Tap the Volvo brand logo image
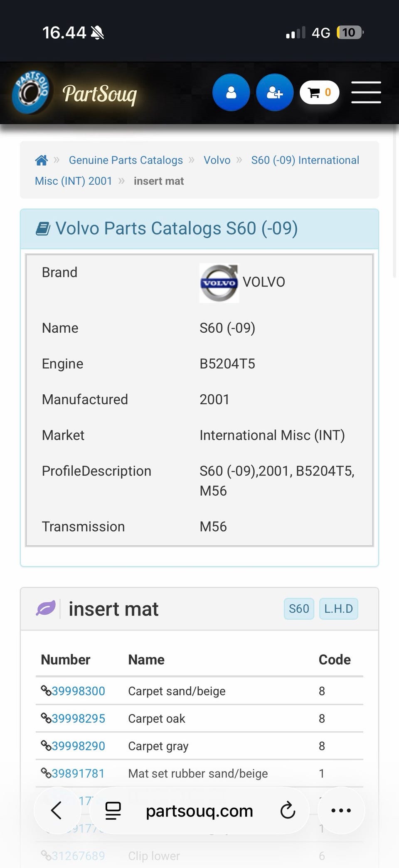The image size is (399, 868). pyautogui.click(x=219, y=283)
